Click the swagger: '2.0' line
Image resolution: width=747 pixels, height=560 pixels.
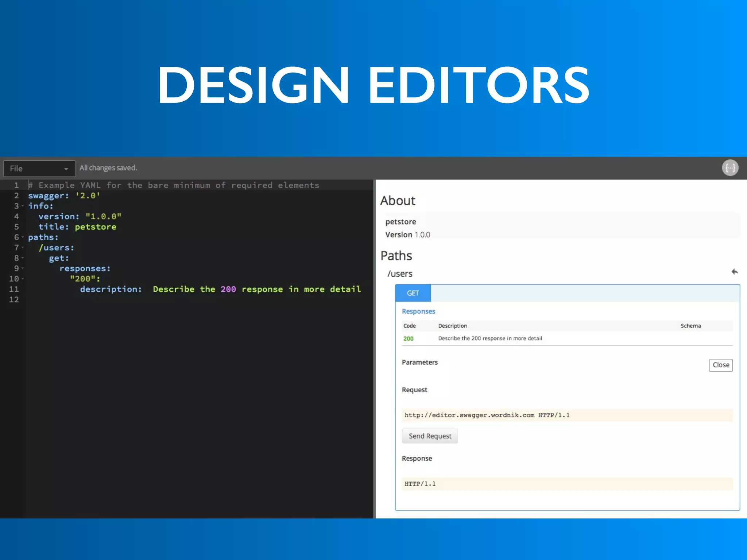[64, 196]
